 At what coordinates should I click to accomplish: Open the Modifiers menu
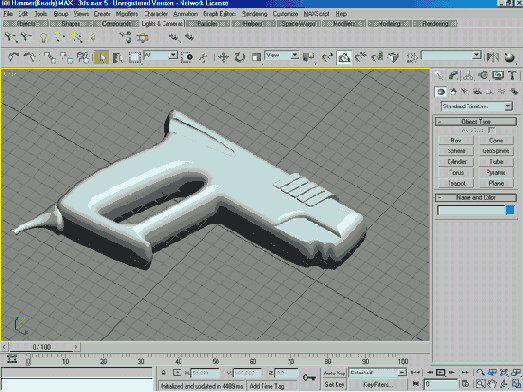pyautogui.click(x=127, y=14)
